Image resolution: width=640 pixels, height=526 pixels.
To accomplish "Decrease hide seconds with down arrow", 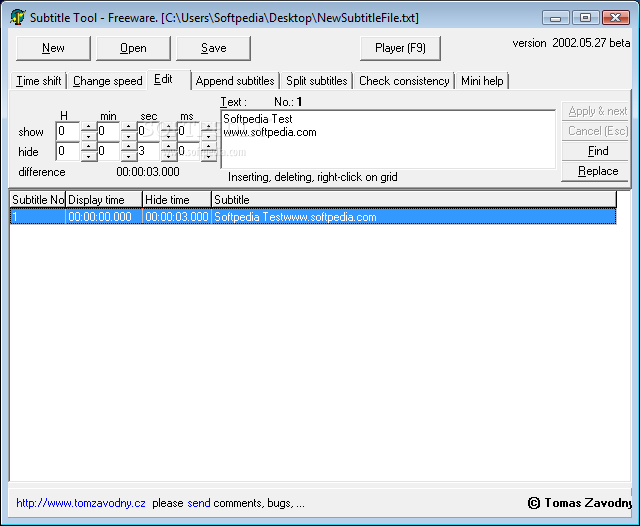I will click(x=169, y=156).
